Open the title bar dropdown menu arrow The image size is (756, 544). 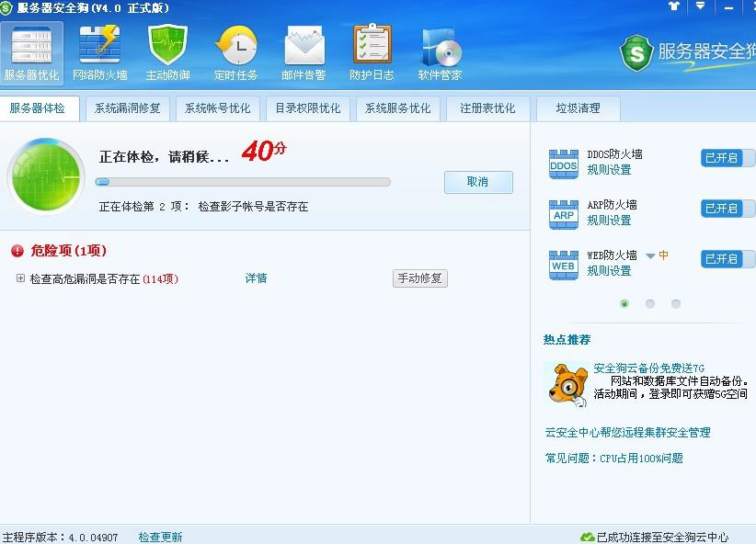tap(700, 6)
